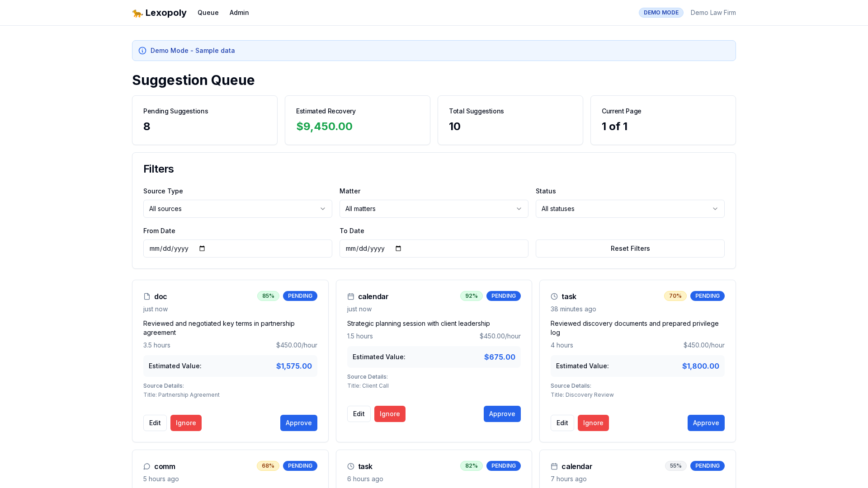Click the clock icon on the 6 hours ago task card
The image size is (868, 488).
point(351,466)
